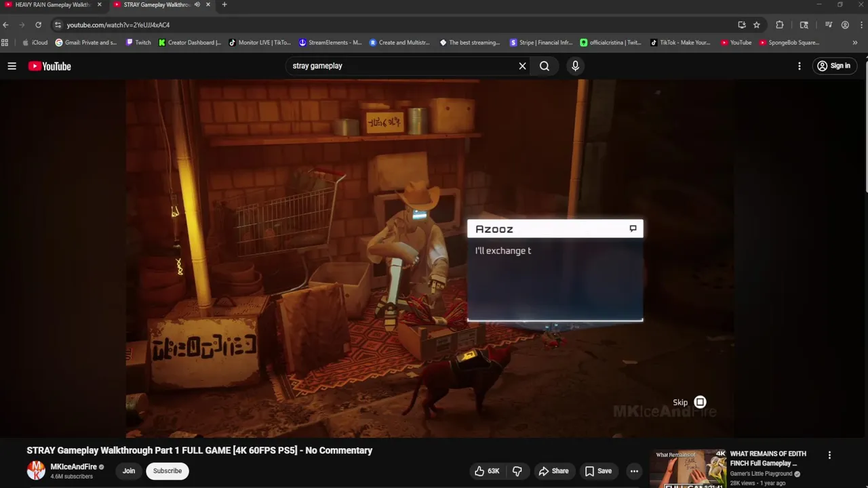Screen dimensions: 868x488
Task: Open the Monitor LIVE TikTok bookmark
Action: pos(260,43)
